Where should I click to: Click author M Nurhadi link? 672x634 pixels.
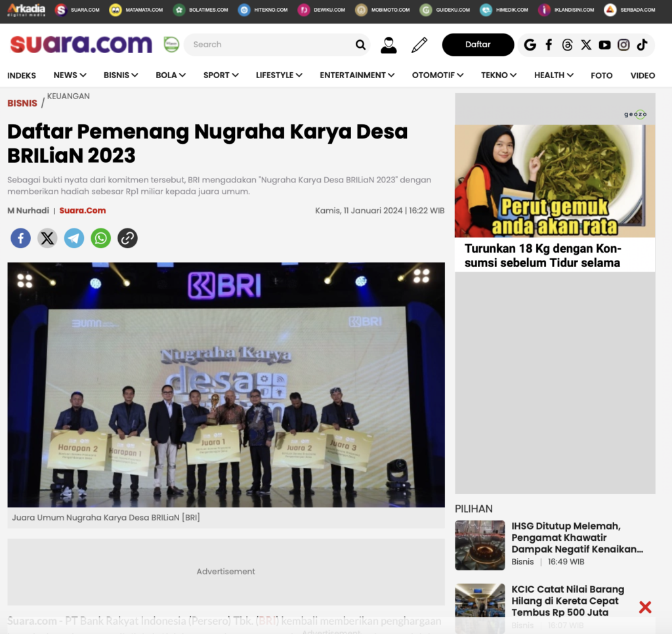(28, 211)
